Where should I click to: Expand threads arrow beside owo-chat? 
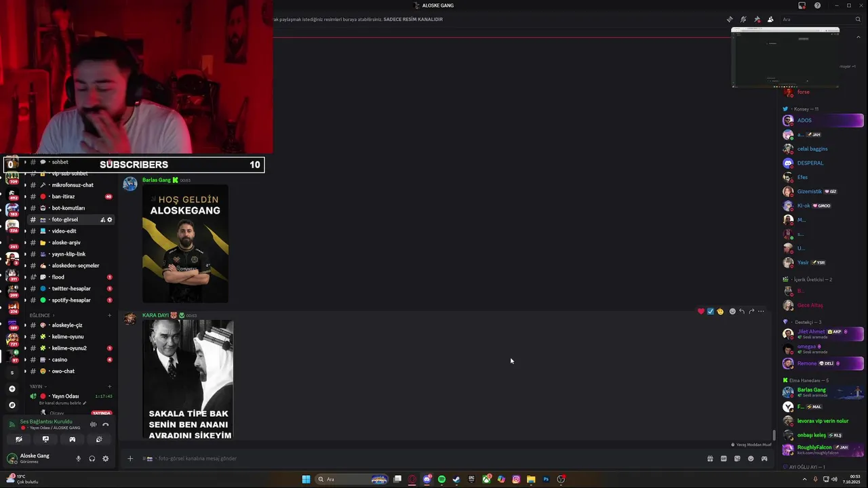tap(25, 371)
